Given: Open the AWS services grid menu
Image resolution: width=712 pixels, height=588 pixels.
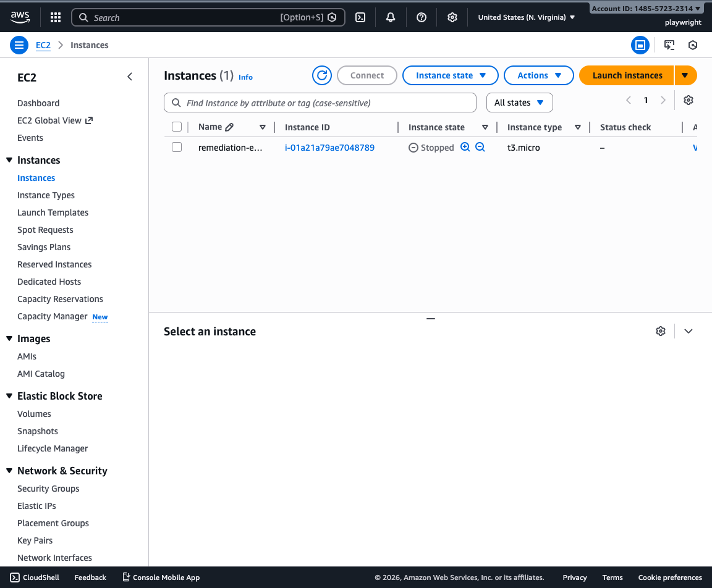Looking at the screenshot, I should tap(55, 17).
